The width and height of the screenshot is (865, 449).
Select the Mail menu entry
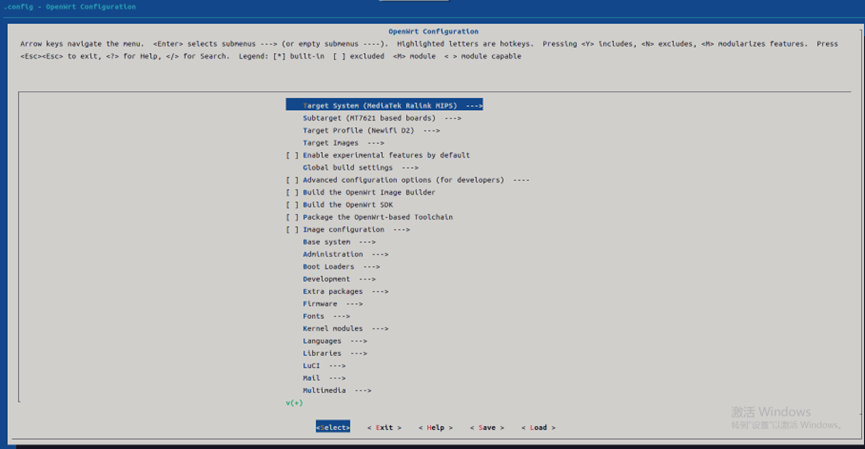(324, 378)
